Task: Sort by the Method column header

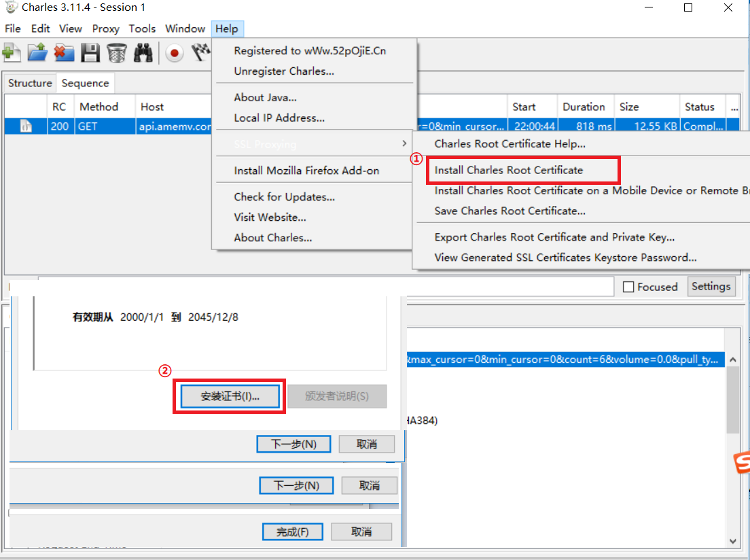Action: (x=105, y=107)
